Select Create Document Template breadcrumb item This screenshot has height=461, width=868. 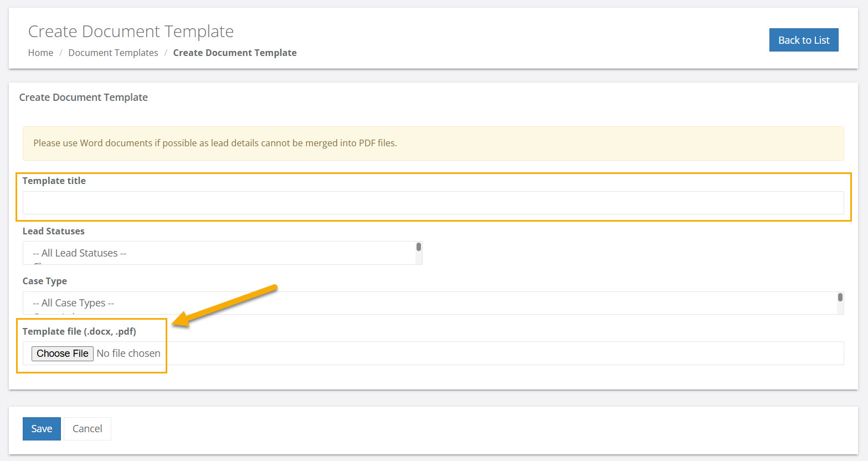point(234,53)
